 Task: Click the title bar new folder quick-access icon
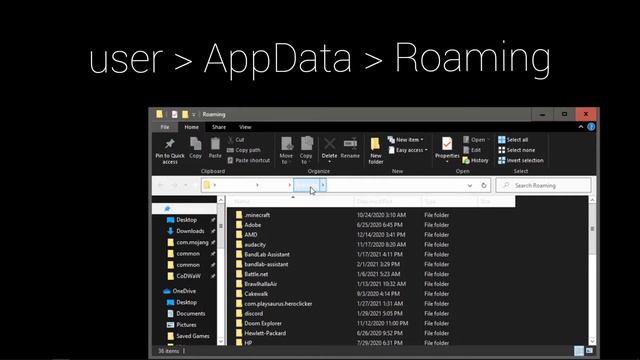pyautogui.click(x=185, y=115)
